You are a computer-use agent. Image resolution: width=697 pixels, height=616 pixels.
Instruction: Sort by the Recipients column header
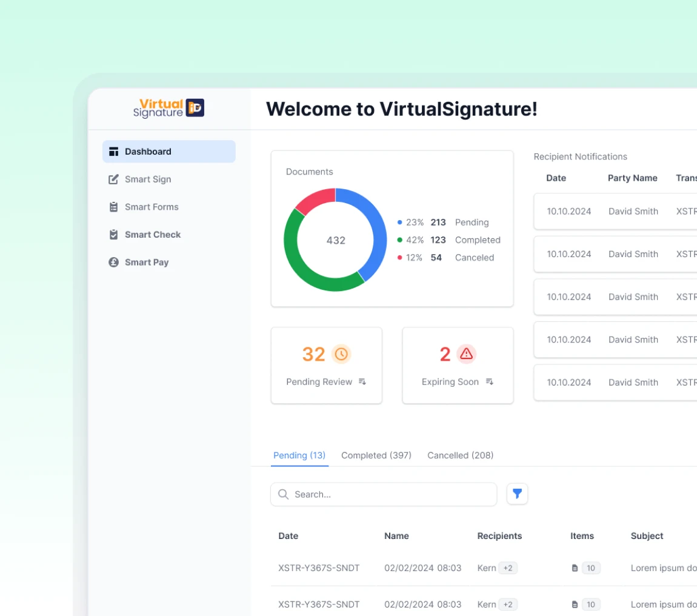click(x=499, y=536)
